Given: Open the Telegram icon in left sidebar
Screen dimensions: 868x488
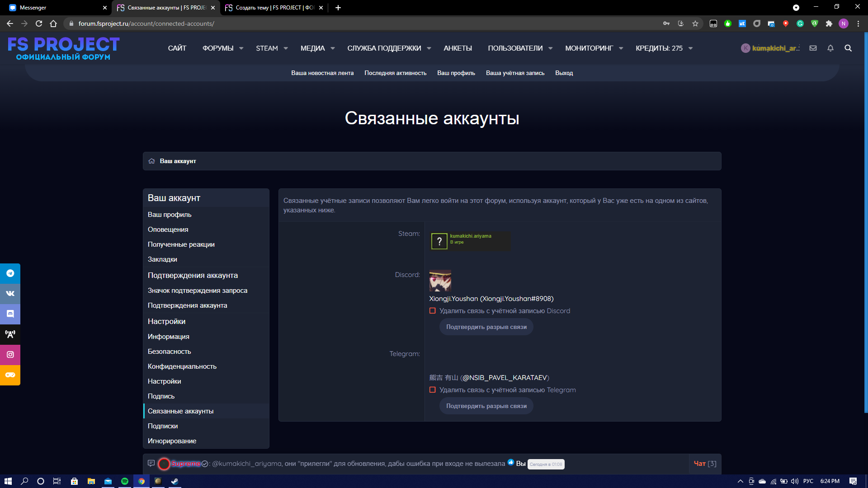Looking at the screenshot, I should [10, 273].
